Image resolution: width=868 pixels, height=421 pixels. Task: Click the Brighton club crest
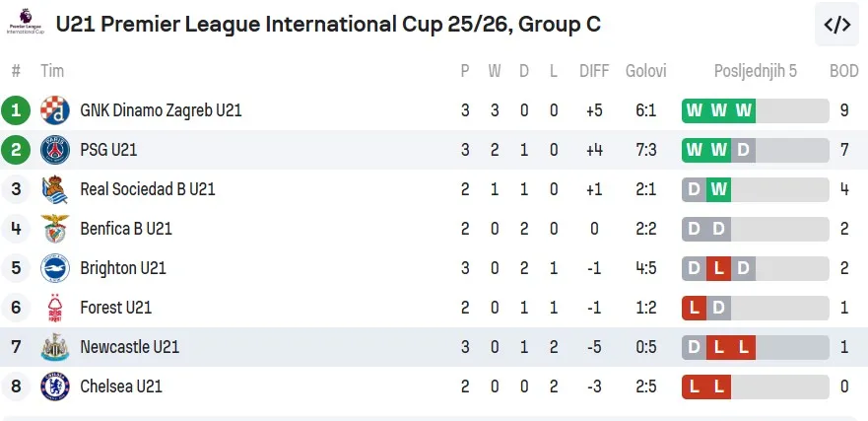pyautogui.click(x=55, y=268)
